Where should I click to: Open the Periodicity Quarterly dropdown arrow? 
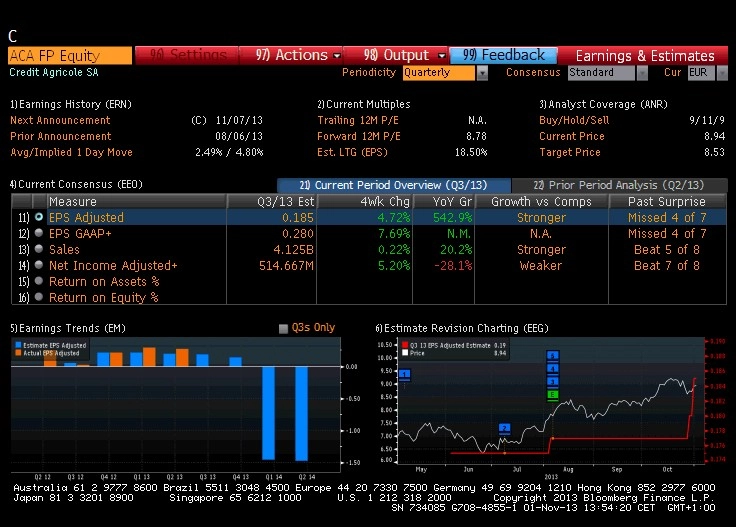[x=482, y=73]
